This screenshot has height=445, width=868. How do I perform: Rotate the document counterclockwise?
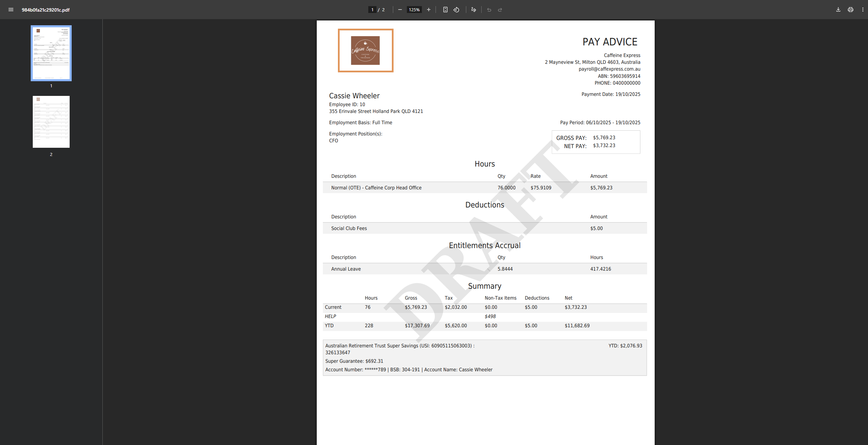click(456, 10)
